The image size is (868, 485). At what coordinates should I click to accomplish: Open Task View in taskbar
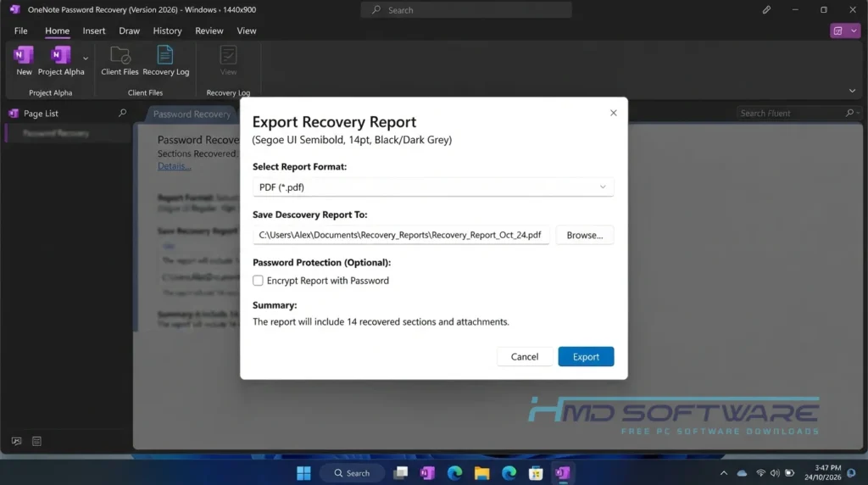[x=400, y=473]
